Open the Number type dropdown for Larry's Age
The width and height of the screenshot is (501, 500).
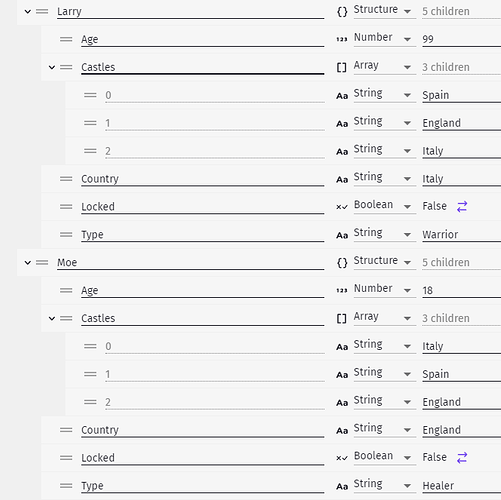pyautogui.click(x=385, y=38)
